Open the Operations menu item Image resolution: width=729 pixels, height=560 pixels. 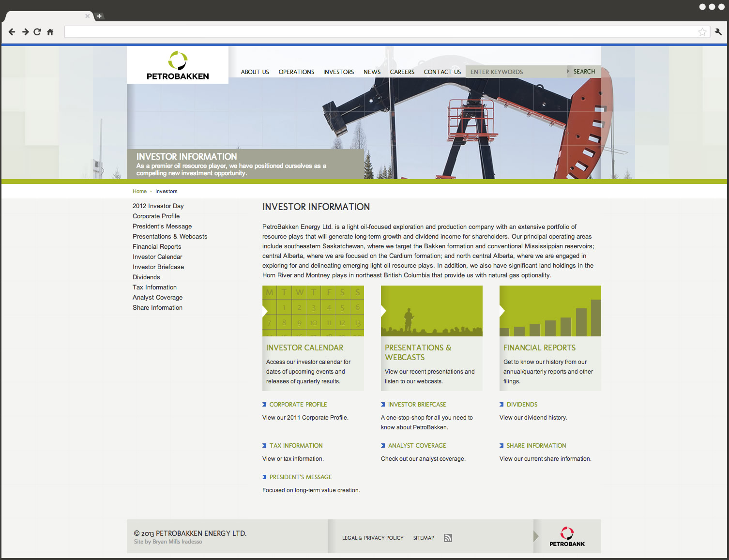point(296,72)
